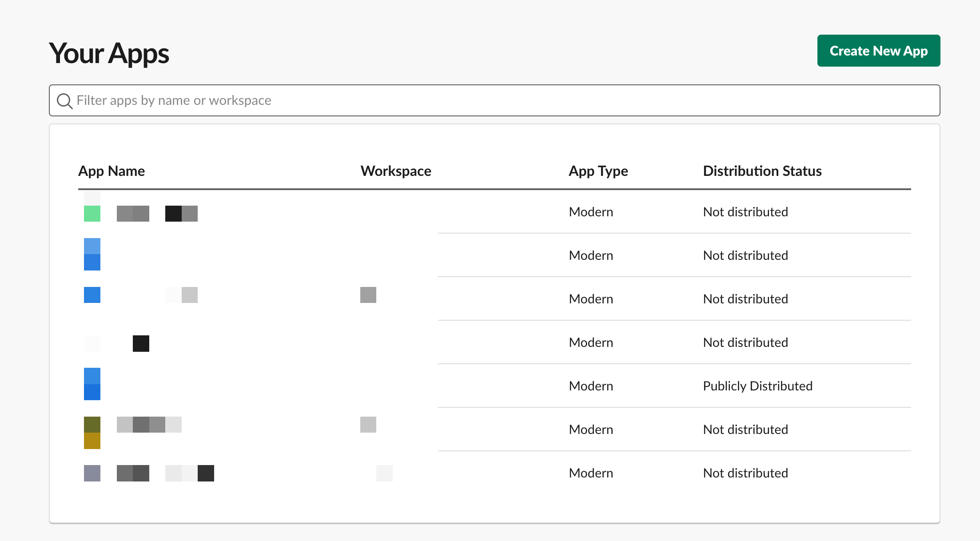Click the Publicly Distributed status text

[757, 386]
